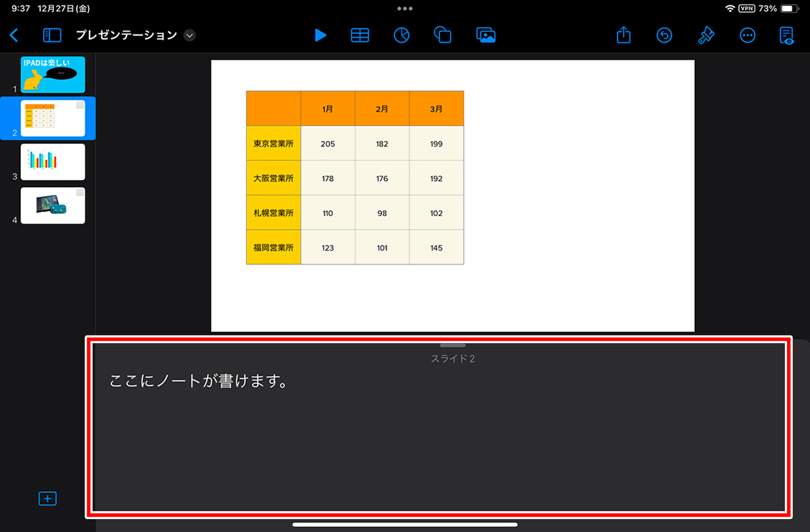Select the cell with value 199
Image resolution: width=810 pixels, height=532 pixels.
pos(437,144)
